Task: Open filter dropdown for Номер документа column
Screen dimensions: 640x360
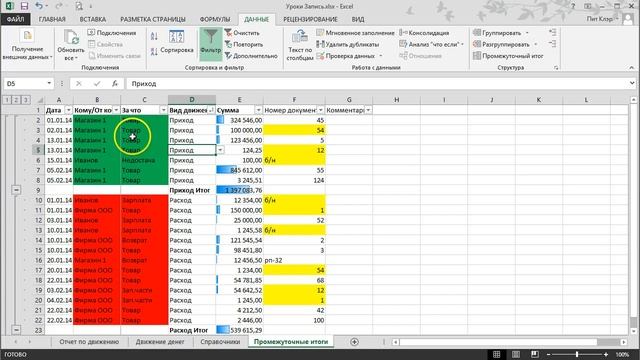Action: [320, 110]
